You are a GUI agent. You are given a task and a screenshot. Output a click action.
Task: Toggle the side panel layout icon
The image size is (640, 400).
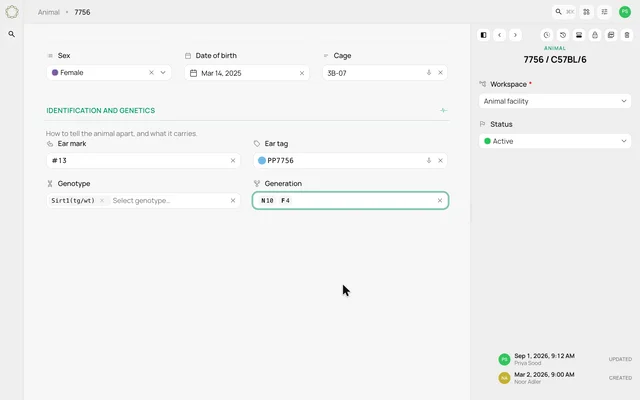pos(484,35)
